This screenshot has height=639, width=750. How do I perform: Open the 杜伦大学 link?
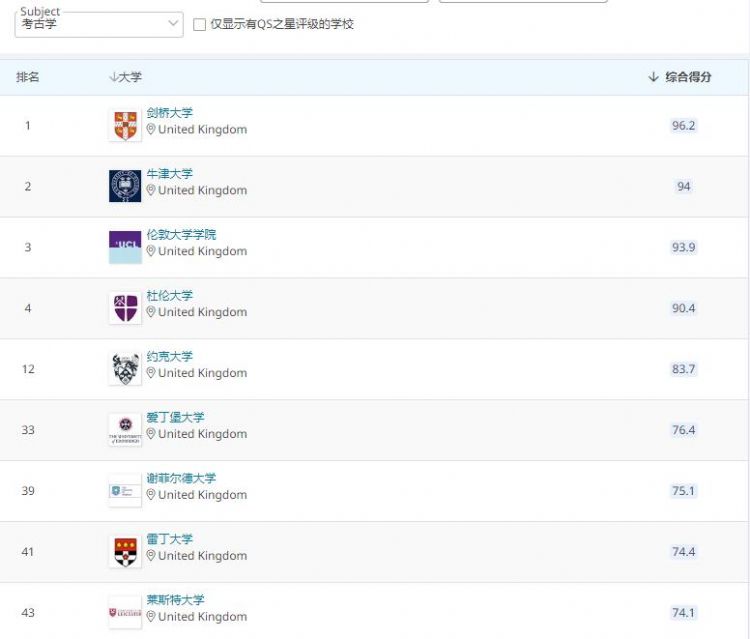[x=170, y=296]
